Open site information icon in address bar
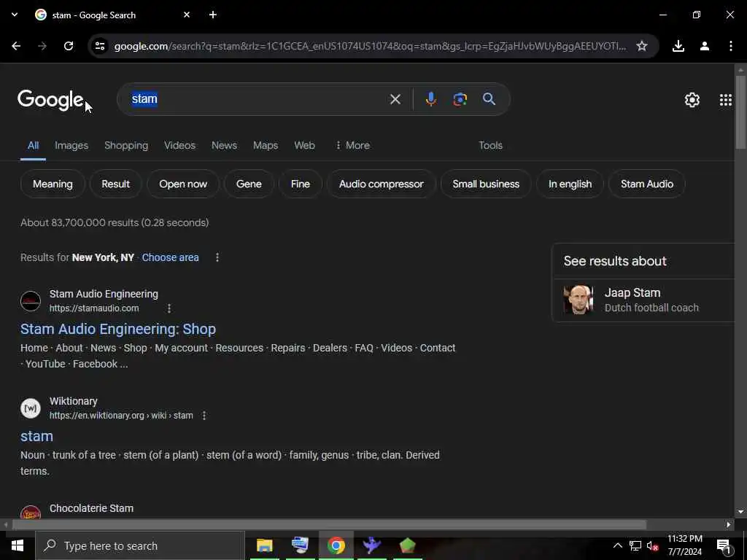Viewport: 747px width, 560px height. point(99,46)
